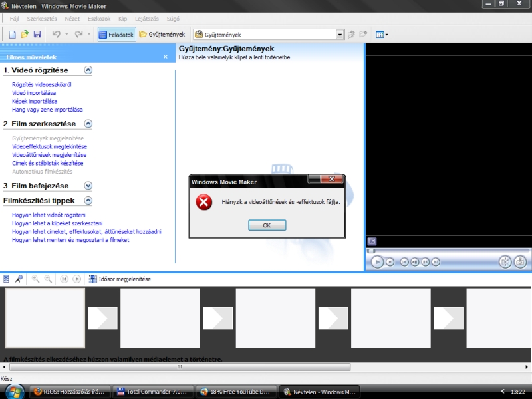
Task: Open the Szerkesztés menu
Action: click(42, 19)
